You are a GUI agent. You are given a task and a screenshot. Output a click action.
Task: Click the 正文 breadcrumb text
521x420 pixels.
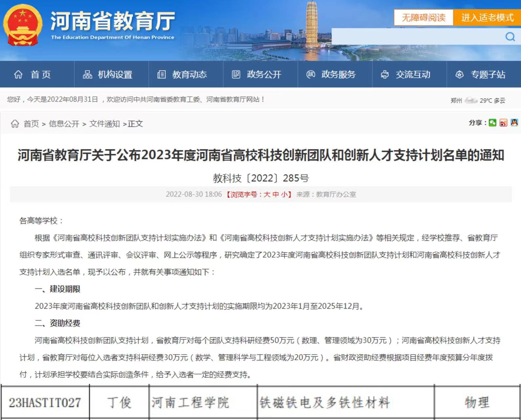tap(135, 124)
